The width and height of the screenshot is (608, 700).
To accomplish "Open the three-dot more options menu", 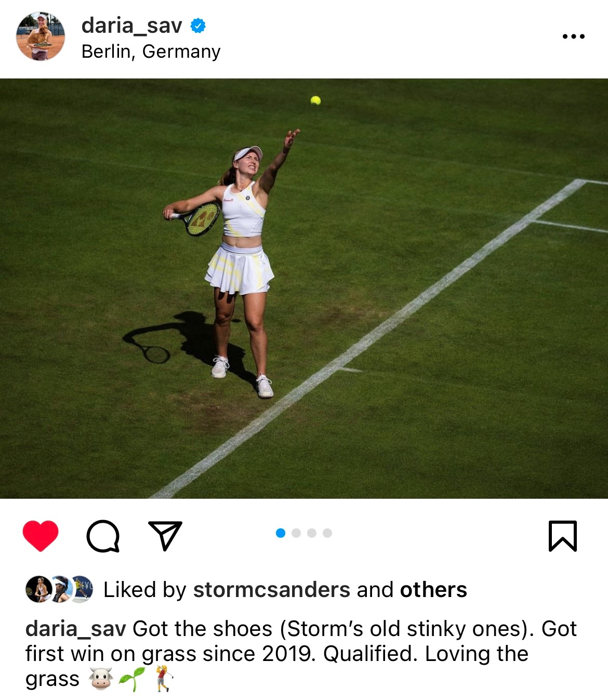I will [574, 36].
